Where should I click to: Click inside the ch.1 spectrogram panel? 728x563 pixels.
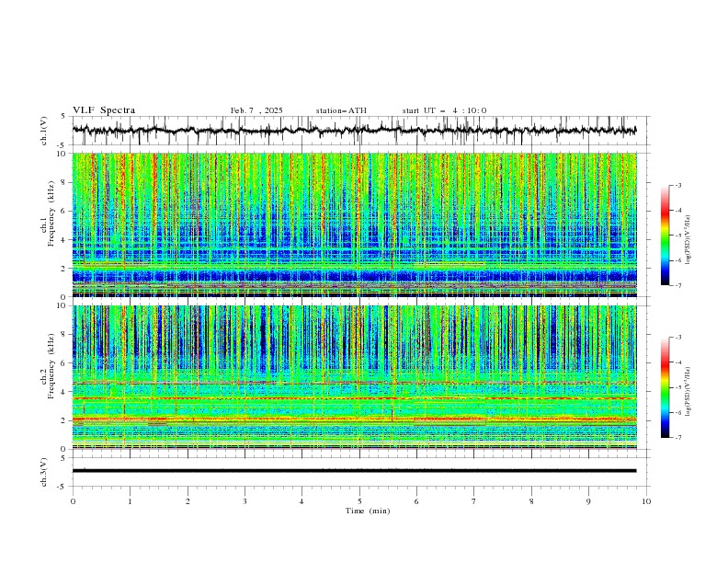point(354,224)
